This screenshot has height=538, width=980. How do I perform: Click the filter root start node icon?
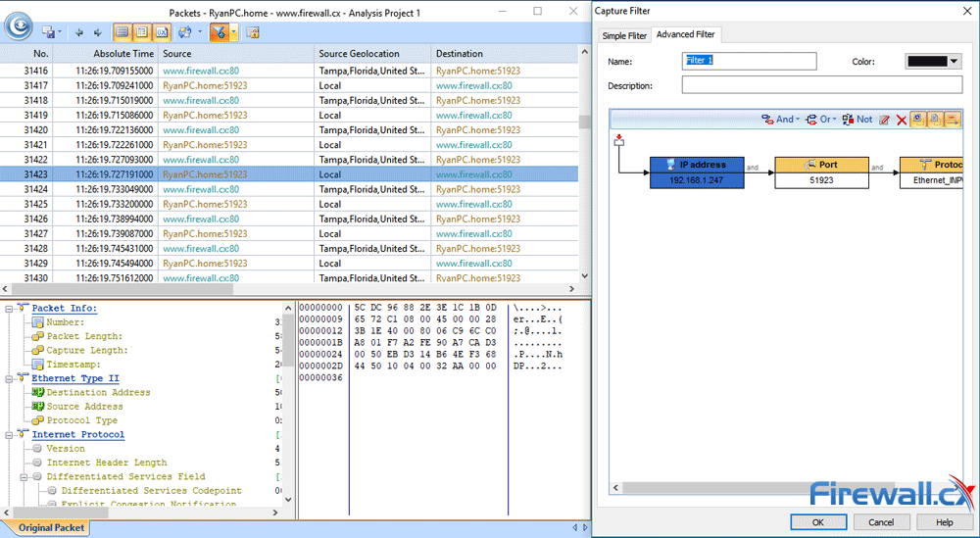click(x=618, y=140)
